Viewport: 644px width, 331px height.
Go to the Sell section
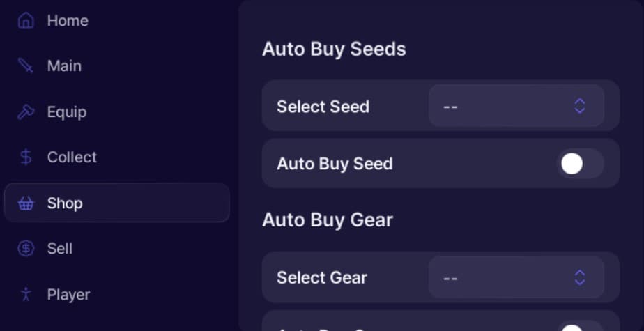coord(60,249)
